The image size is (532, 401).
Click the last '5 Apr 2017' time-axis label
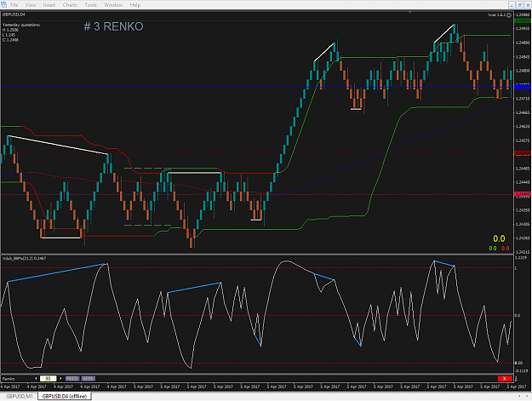(517, 387)
